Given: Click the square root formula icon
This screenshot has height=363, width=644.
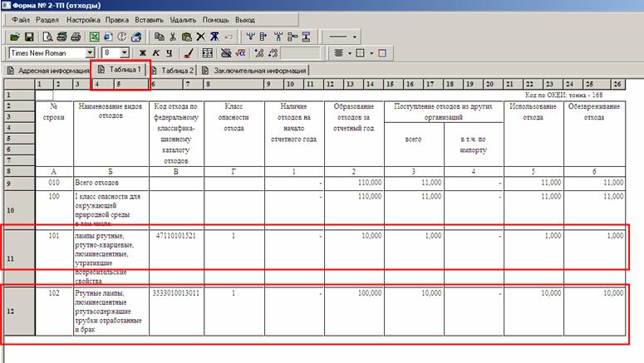Looking at the screenshot, I should [x=238, y=53].
